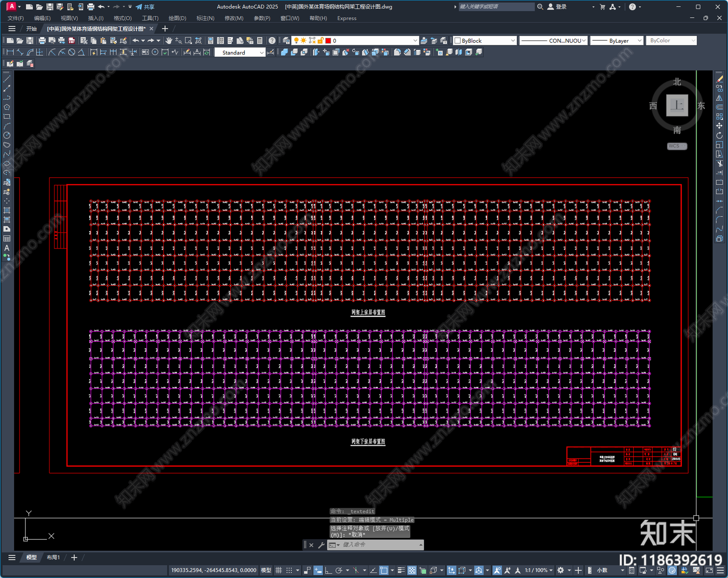The image size is (728, 578).
Task: Select the Move tool in right toolbar
Action: tap(719, 126)
